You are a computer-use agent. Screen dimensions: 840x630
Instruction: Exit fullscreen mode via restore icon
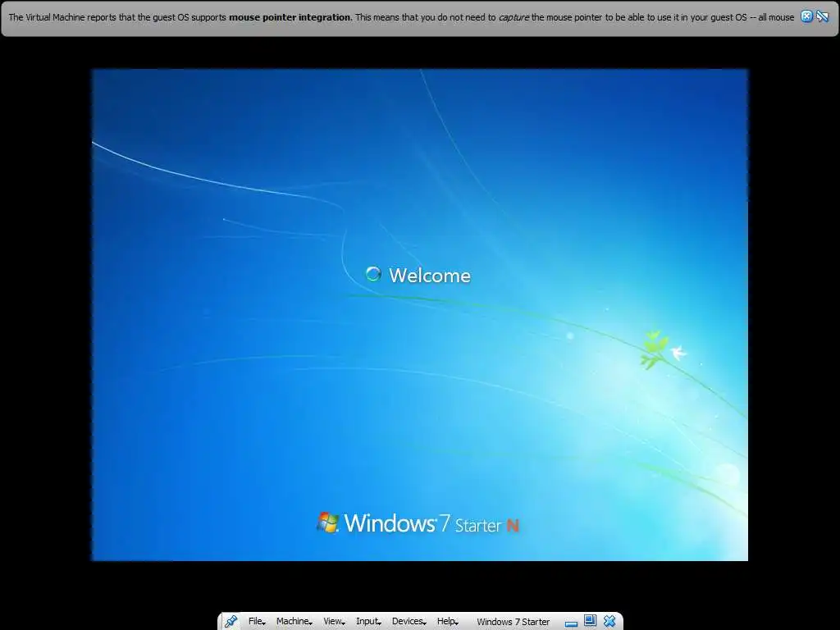coord(590,621)
